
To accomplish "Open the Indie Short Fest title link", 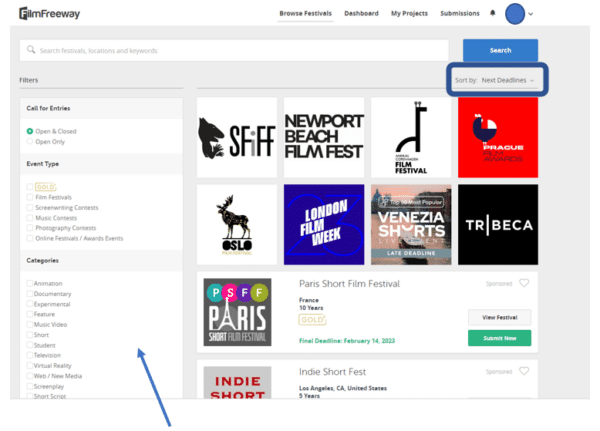I will pos(332,372).
